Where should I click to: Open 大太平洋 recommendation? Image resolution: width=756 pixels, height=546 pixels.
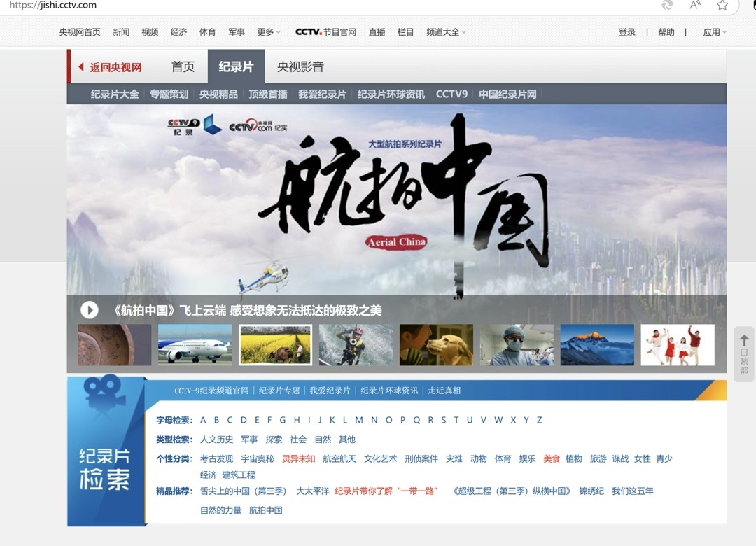[x=312, y=491]
